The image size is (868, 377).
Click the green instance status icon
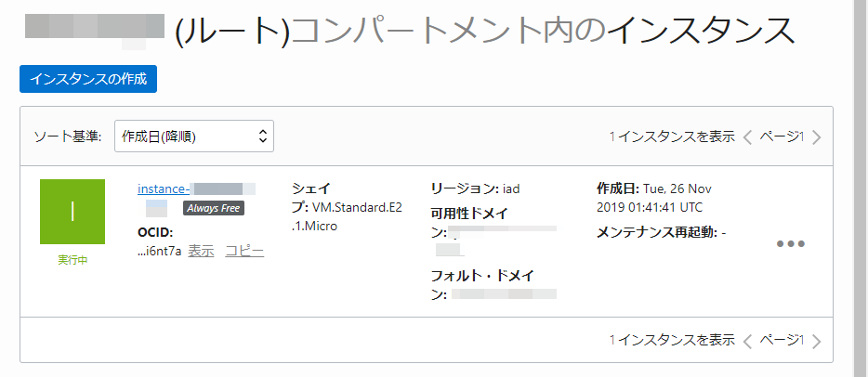pos(72,212)
